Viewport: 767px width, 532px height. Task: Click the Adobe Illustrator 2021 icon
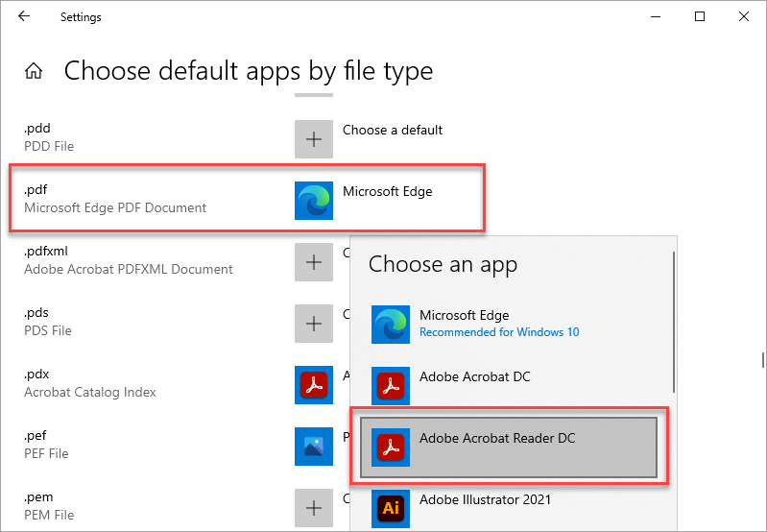(x=391, y=509)
